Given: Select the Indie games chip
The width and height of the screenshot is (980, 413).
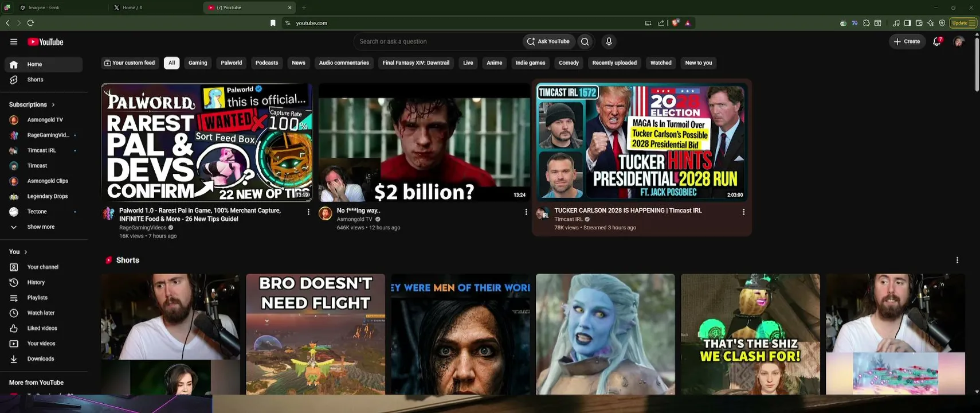Looking at the screenshot, I should pyautogui.click(x=530, y=63).
